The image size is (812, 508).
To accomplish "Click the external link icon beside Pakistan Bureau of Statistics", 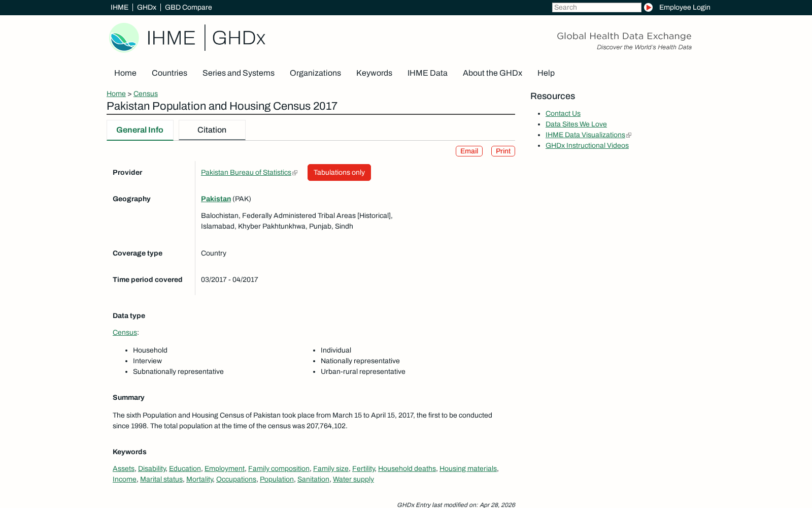I will point(295,173).
